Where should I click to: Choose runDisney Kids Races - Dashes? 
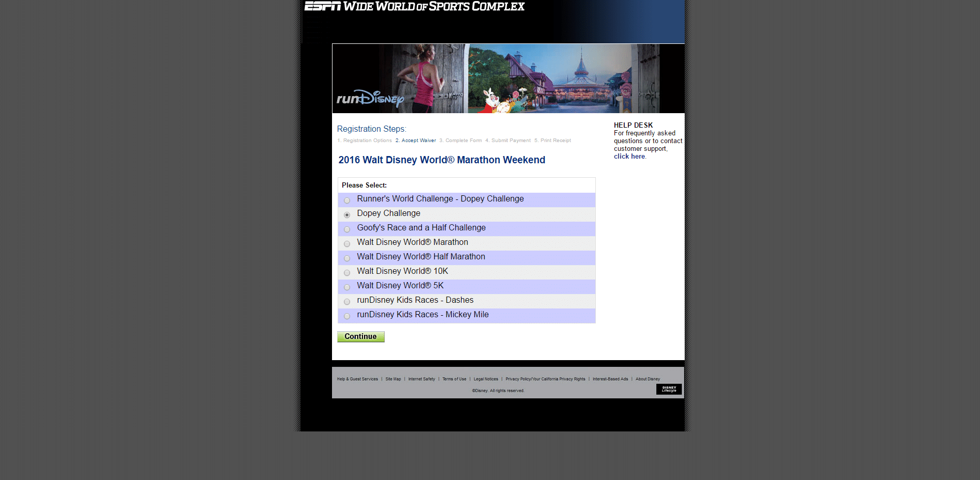[347, 302]
